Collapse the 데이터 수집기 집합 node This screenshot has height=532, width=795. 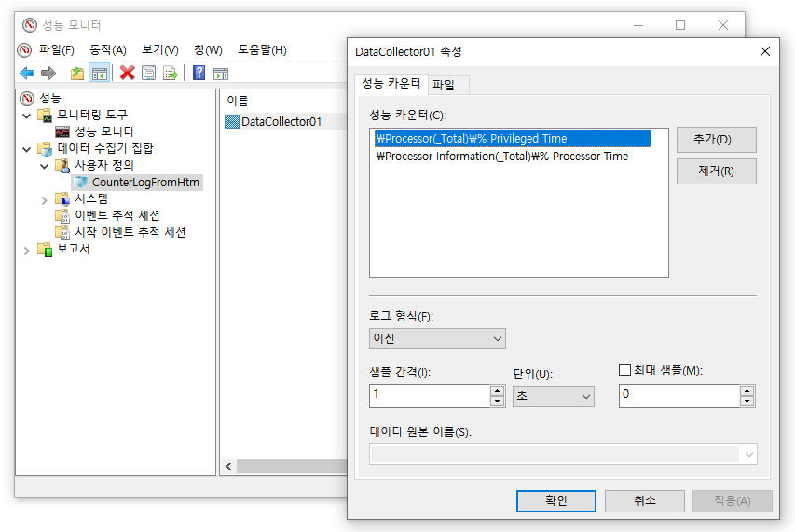click(x=27, y=149)
